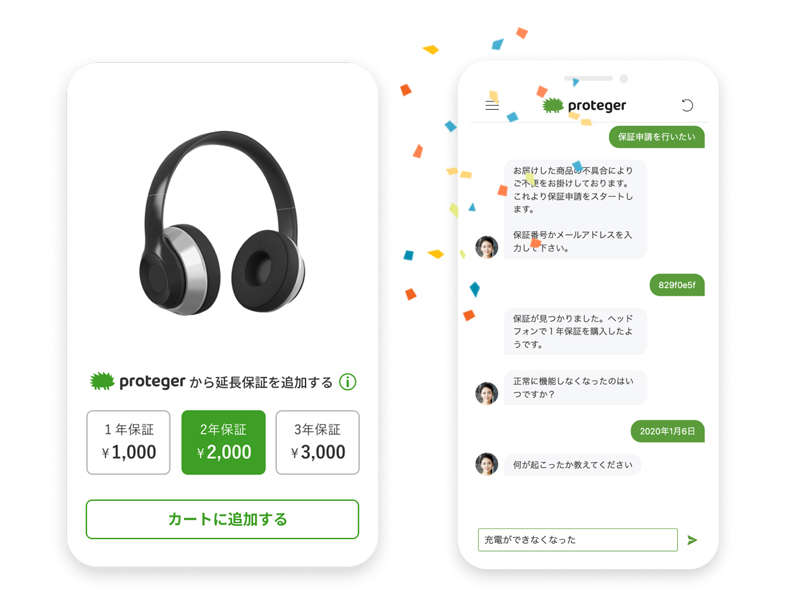Click the カートに追加する button

point(222,519)
